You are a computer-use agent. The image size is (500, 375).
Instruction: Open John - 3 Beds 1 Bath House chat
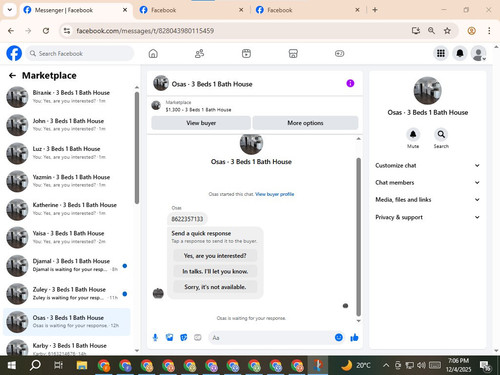(x=67, y=125)
